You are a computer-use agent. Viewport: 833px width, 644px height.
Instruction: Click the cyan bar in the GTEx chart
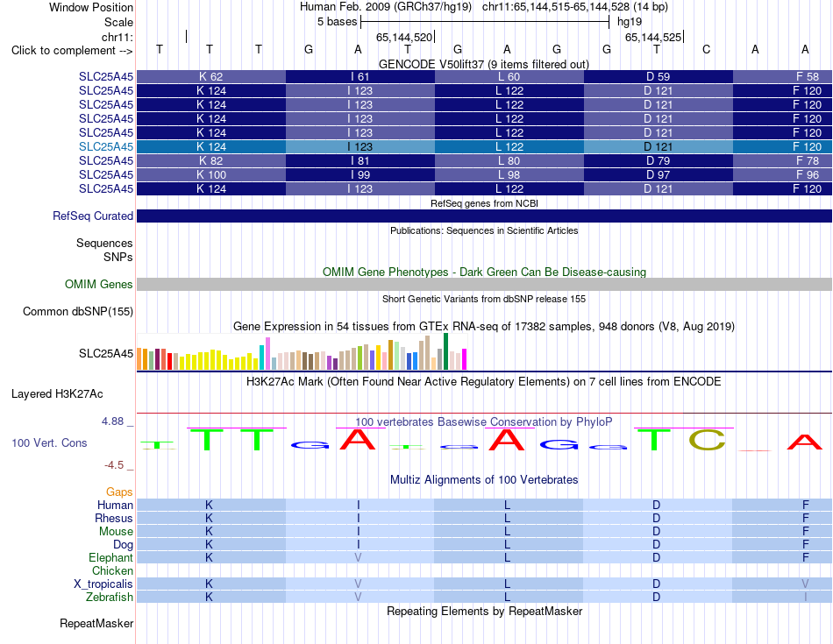tap(261, 357)
